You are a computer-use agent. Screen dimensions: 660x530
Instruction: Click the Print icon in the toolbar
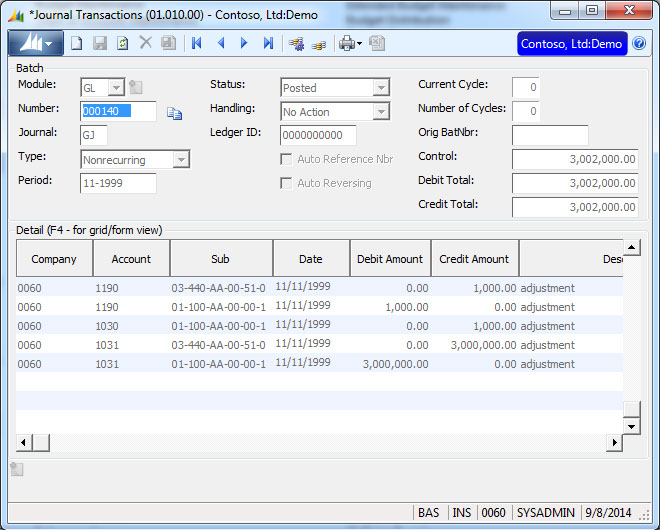(x=347, y=43)
